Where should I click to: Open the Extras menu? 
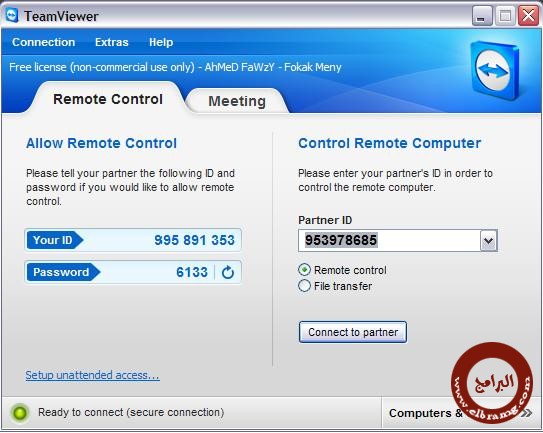[112, 42]
